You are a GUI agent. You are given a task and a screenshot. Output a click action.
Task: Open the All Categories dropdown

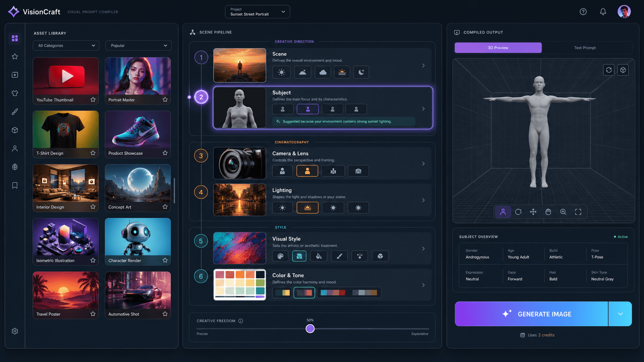[66, 46]
